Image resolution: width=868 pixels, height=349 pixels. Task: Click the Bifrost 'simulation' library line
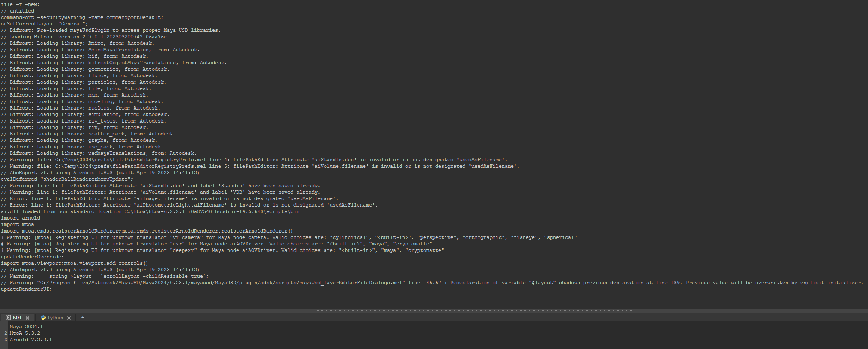point(85,115)
